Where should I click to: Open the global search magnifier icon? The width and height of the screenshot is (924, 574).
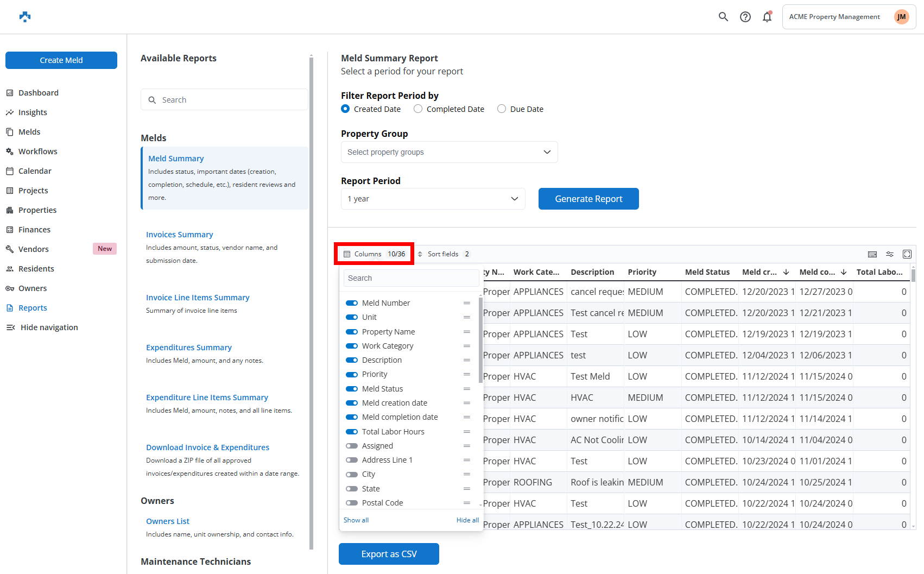pyautogui.click(x=723, y=16)
